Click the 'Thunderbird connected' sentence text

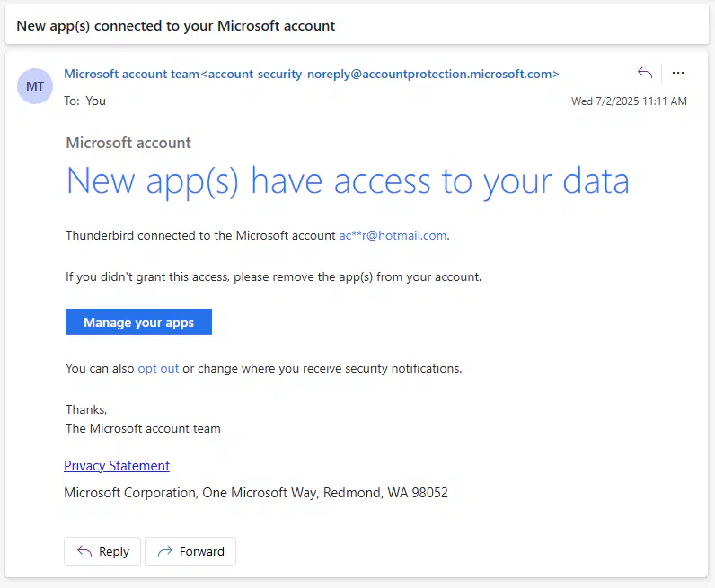point(257,236)
